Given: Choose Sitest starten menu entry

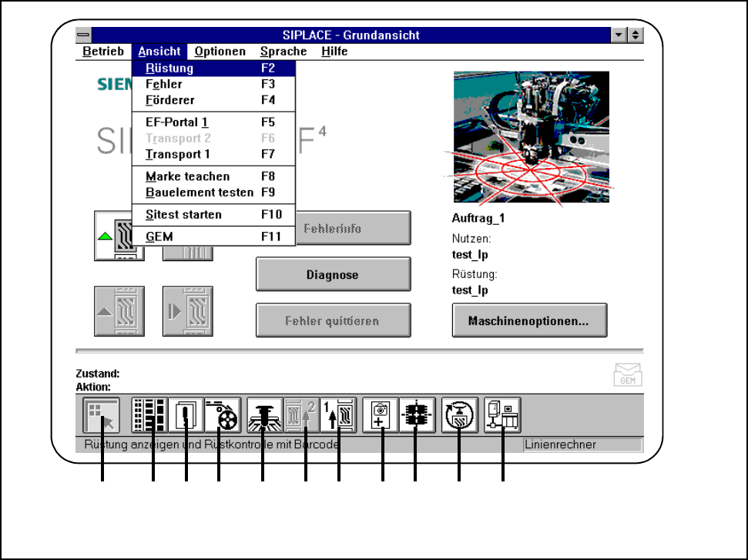Looking at the screenshot, I should [x=213, y=215].
